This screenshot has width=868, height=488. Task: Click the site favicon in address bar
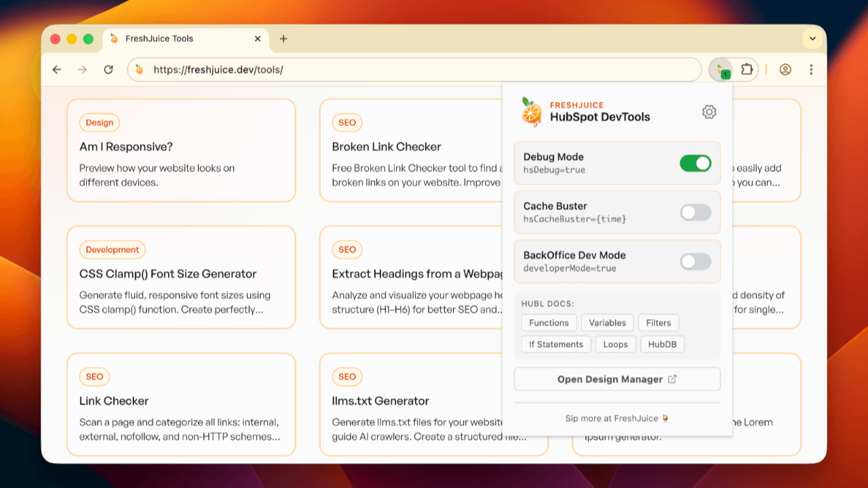click(139, 69)
